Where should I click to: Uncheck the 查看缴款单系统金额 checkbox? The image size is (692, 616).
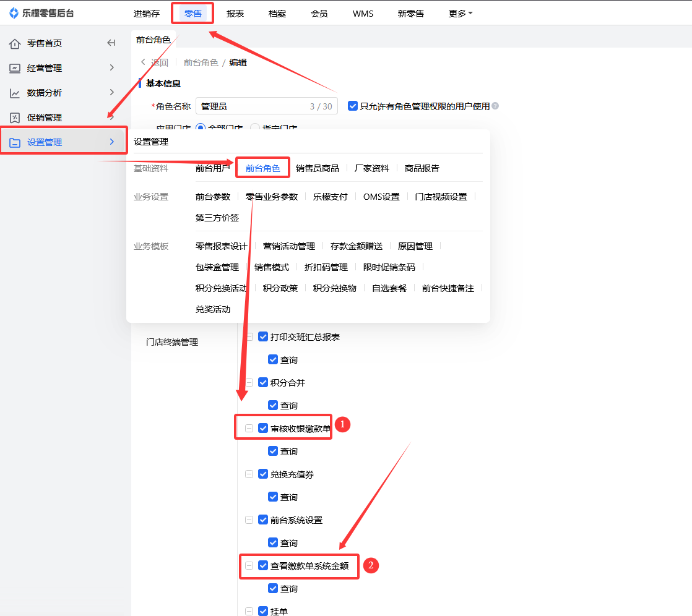click(263, 565)
